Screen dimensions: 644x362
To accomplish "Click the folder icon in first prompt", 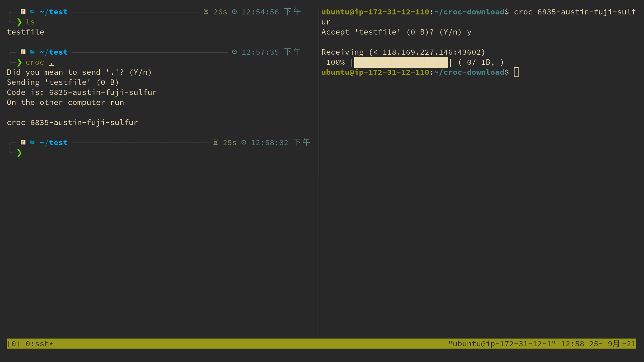I will click(x=33, y=12).
